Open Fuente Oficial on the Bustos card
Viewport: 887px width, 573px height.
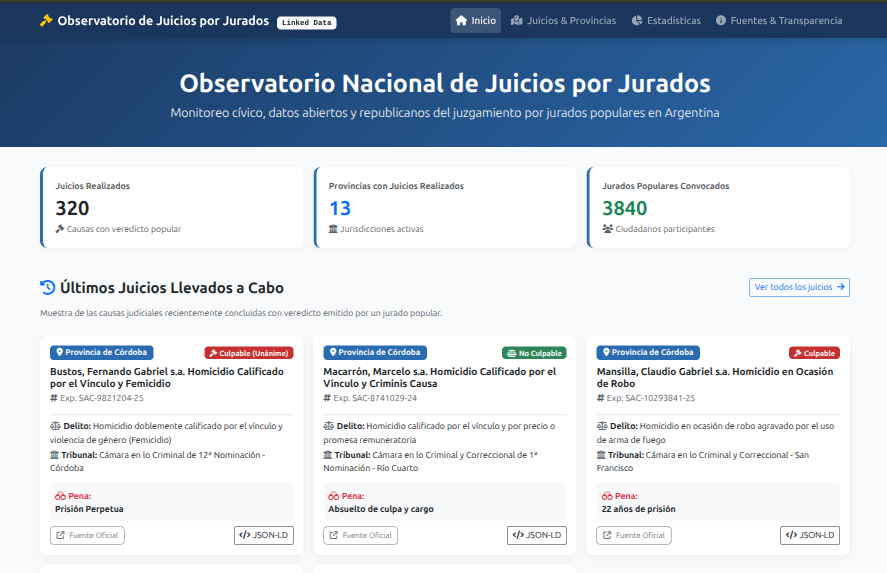87,535
